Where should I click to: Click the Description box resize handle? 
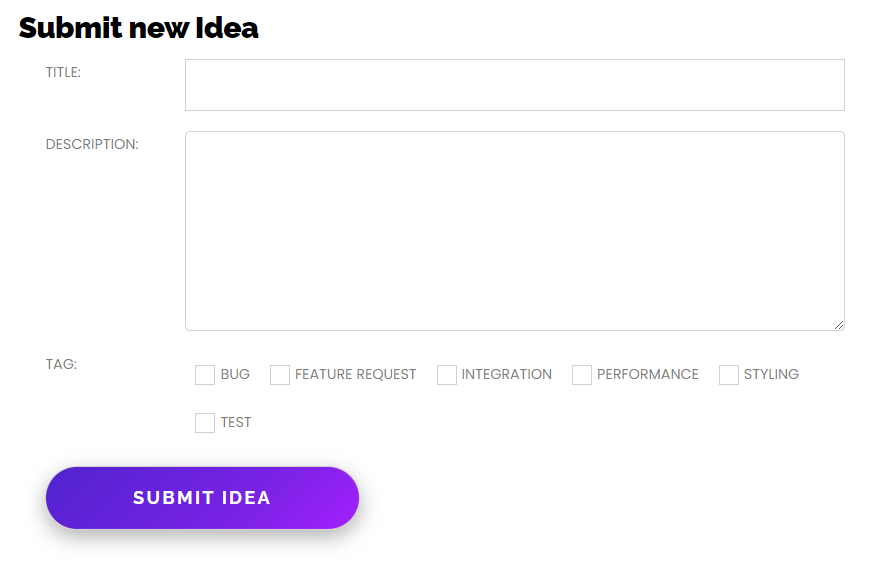(839, 324)
